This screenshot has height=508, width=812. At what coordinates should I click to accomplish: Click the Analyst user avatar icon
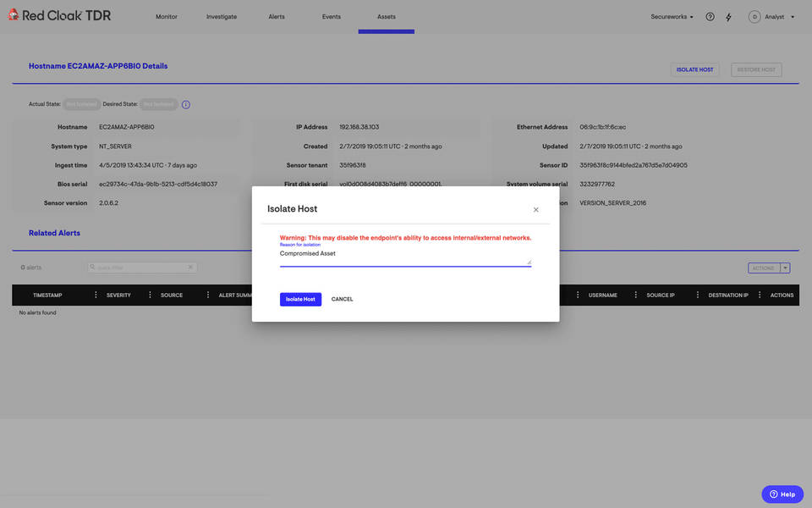pos(754,17)
